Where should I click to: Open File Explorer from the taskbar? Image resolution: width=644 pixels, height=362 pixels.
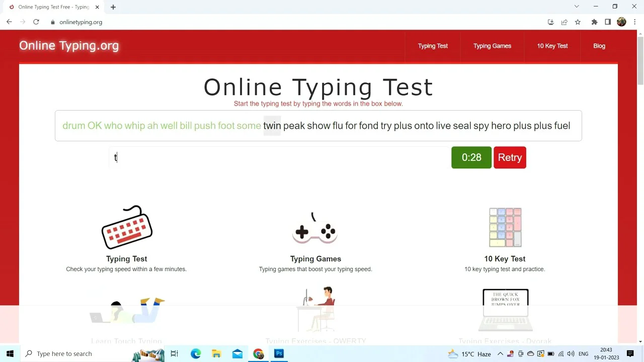(x=216, y=353)
